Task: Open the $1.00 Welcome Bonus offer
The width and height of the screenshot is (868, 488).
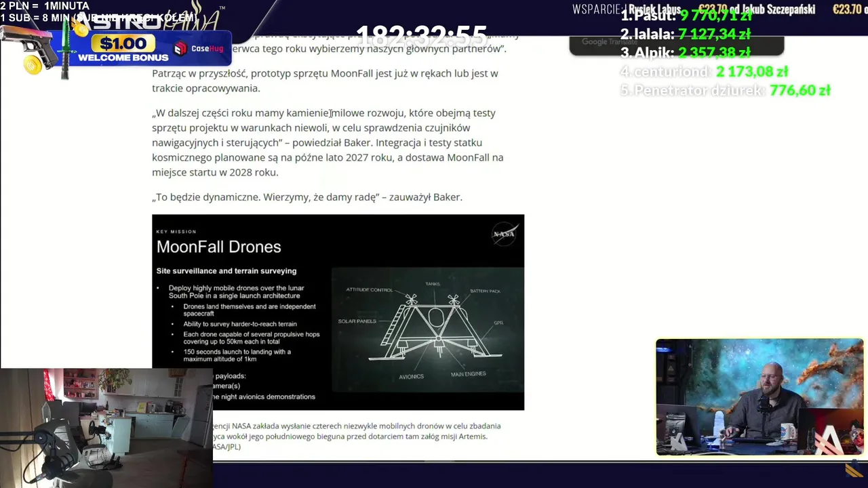Action: coord(123,49)
